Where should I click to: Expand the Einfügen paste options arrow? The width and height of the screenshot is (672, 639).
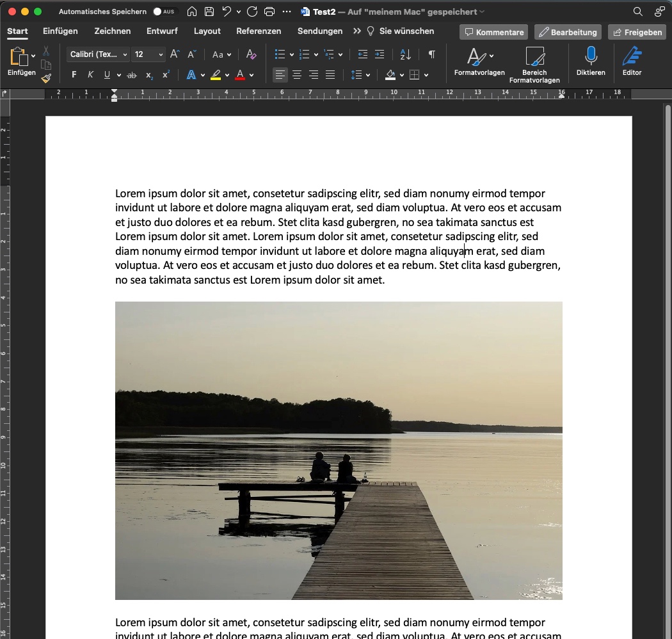coord(33,56)
